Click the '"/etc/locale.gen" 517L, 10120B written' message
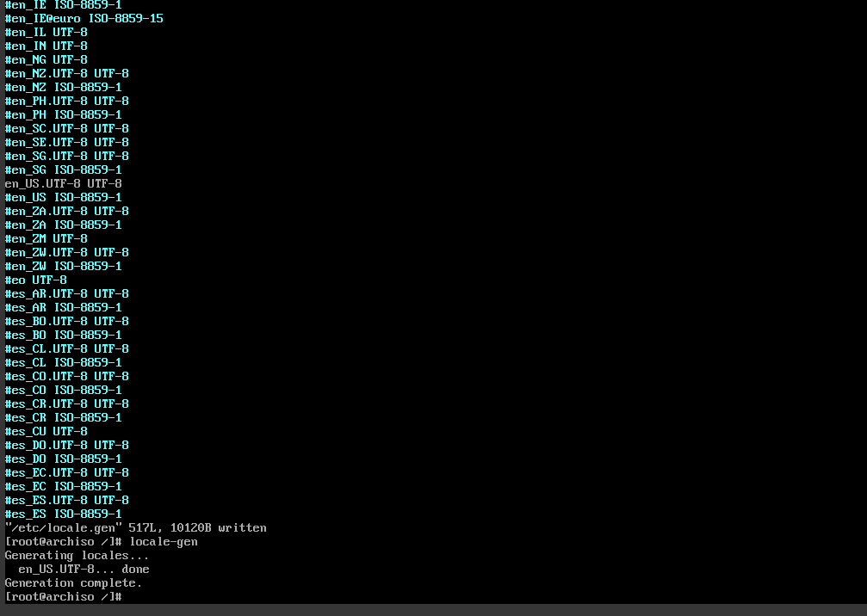This screenshot has width=867, height=616. [x=135, y=528]
